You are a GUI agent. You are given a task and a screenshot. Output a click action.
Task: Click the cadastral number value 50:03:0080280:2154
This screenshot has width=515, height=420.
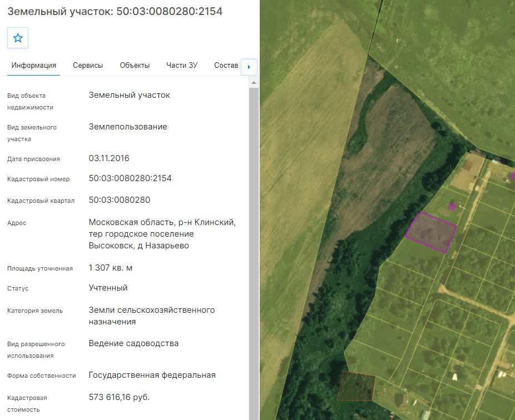tap(130, 178)
